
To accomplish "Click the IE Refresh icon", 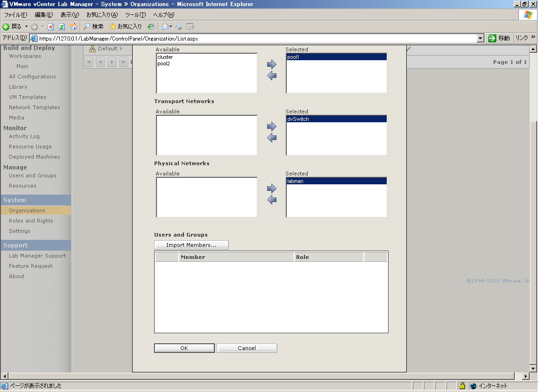I will click(x=62, y=27).
